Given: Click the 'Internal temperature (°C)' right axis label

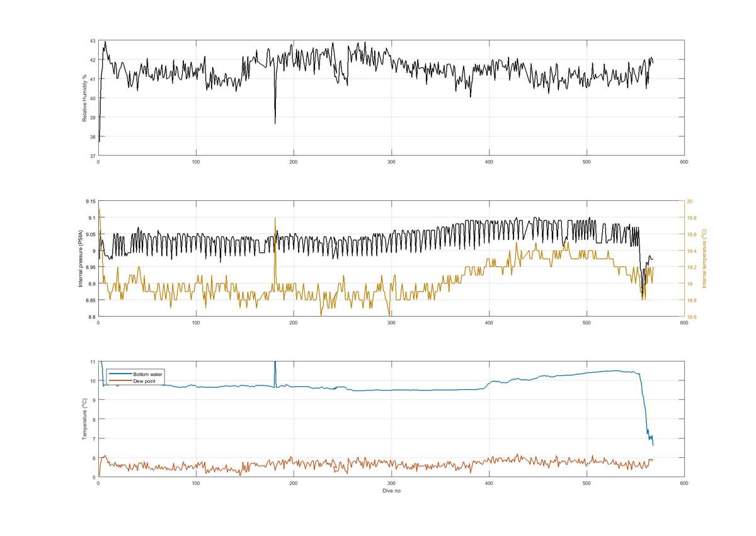Looking at the screenshot, I should point(705,259).
